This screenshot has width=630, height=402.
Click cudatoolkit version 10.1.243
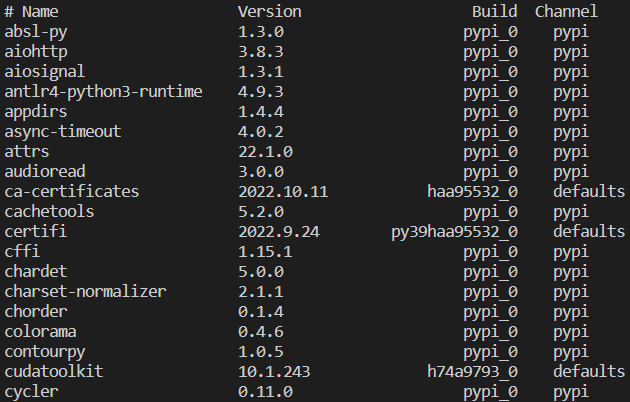[x=274, y=371]
